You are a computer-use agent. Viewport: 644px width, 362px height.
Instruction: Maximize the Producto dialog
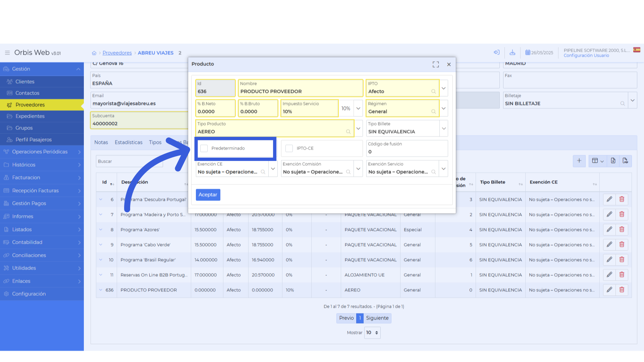(436, 64)
